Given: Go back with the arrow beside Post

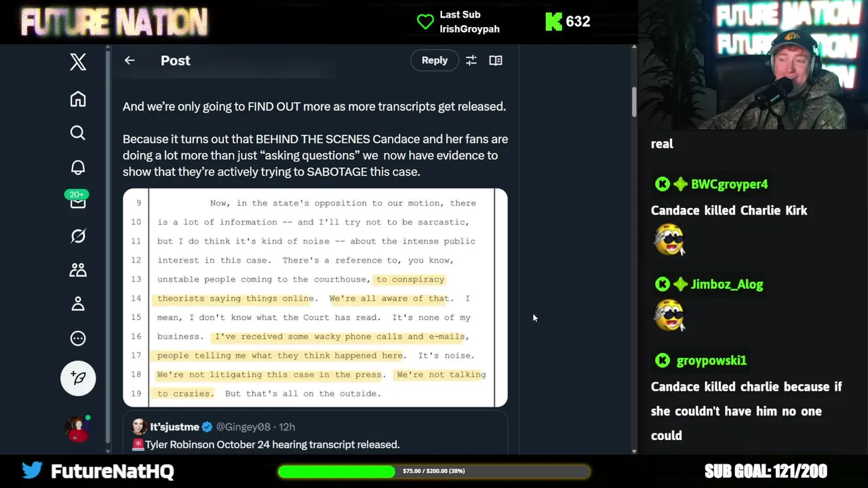Looking at the screenshot, I should (130, 60).
